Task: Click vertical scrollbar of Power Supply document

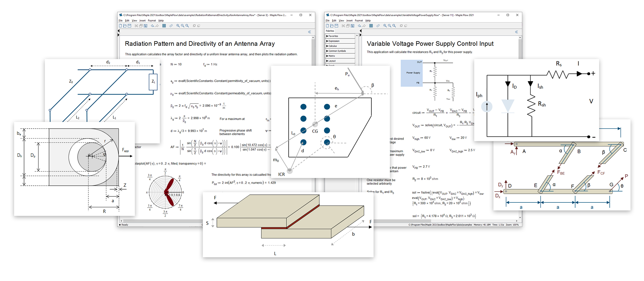Action: [520, 96]
